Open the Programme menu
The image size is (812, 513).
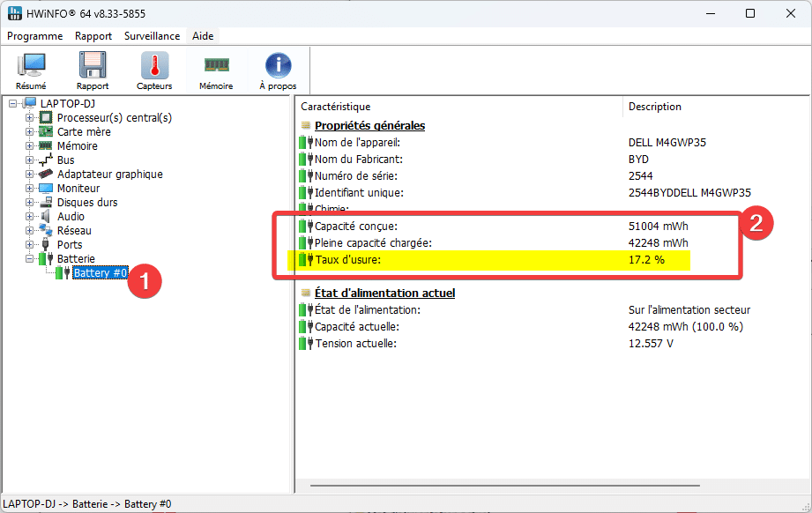click(x=35, y=36)
